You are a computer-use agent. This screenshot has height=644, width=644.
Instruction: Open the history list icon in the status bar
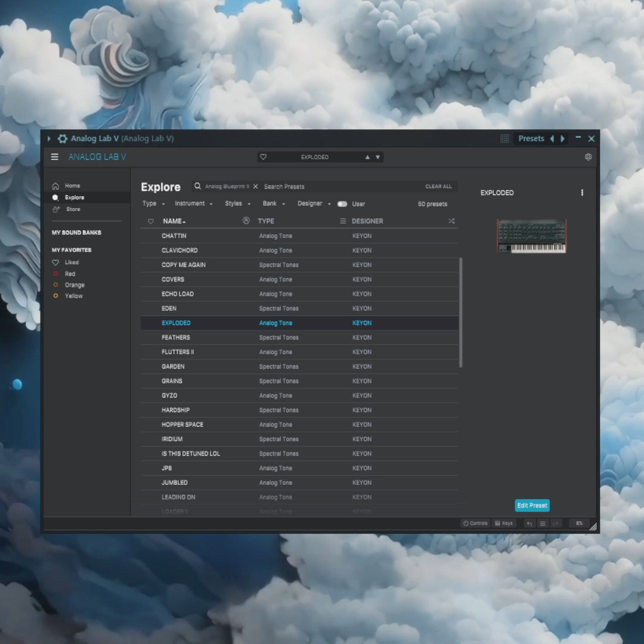tap(543, 524)
